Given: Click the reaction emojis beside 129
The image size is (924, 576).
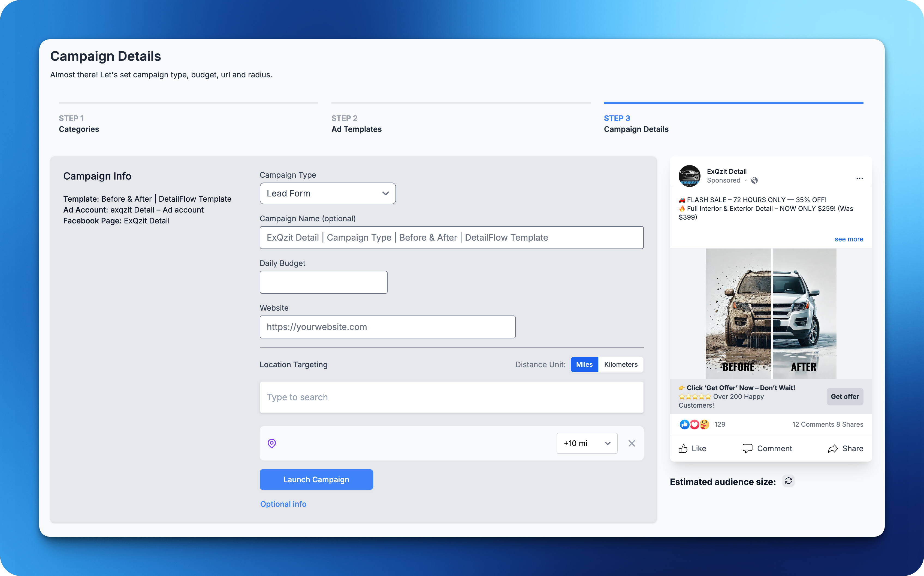Looking at the screenshot, I should coord(694,424).
